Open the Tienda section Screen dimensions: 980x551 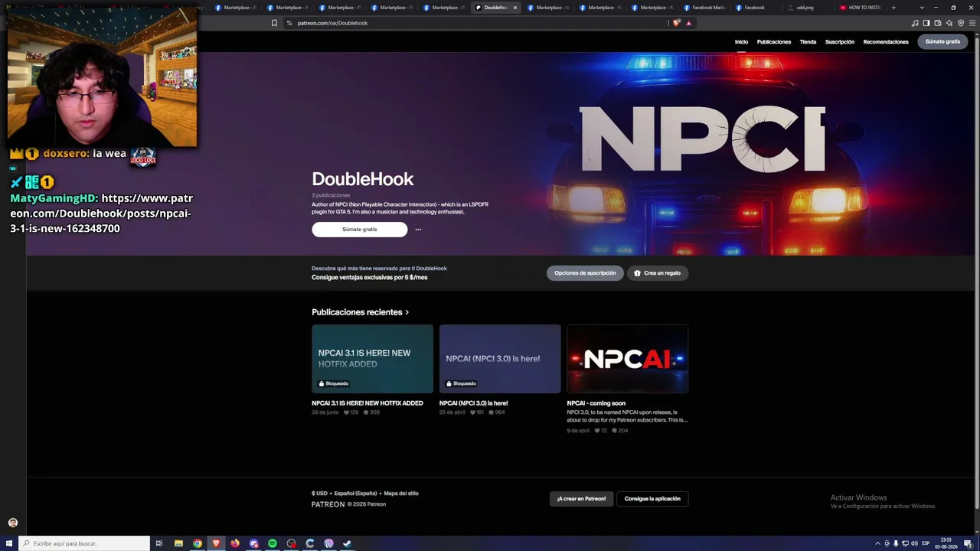[808, 42]
